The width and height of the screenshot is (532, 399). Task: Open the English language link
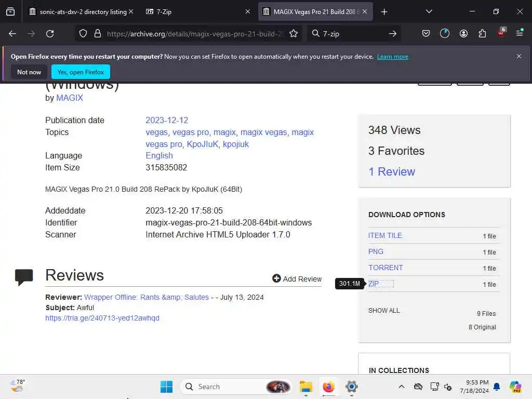159,156
